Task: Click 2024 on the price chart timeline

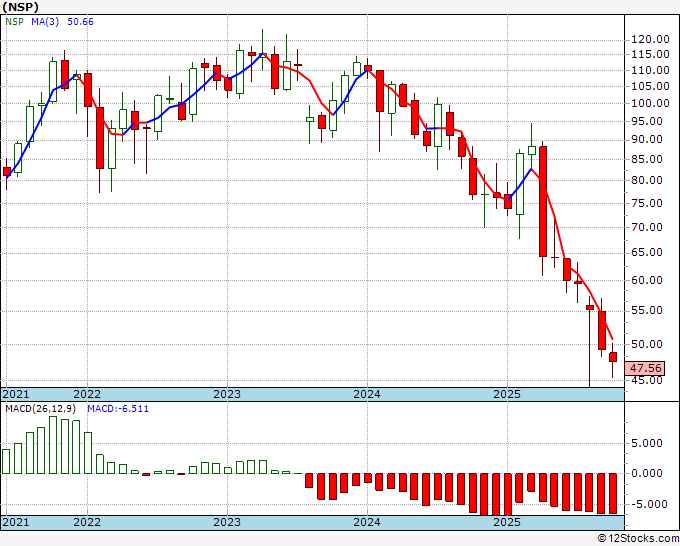Action: (367, 394)
